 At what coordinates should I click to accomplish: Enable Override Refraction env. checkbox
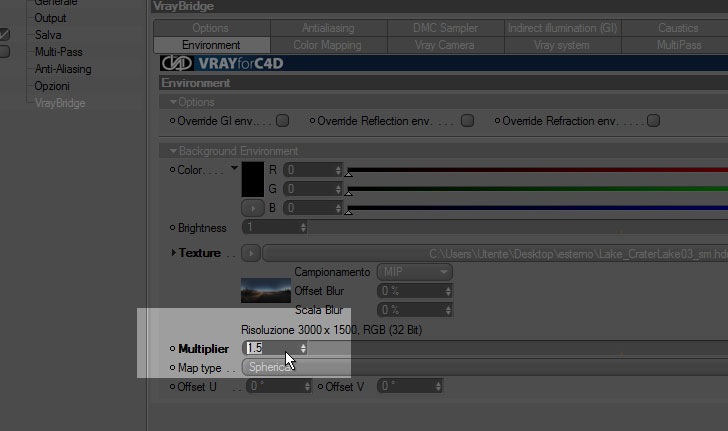click(x=653, y=121)
